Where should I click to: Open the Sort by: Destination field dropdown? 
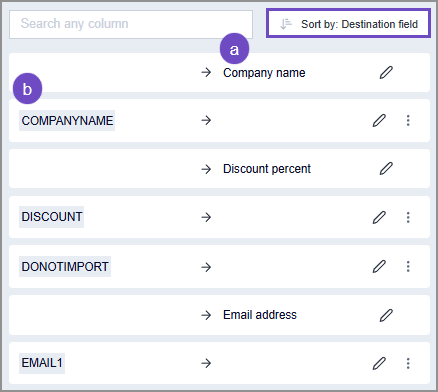click(348, 24)
